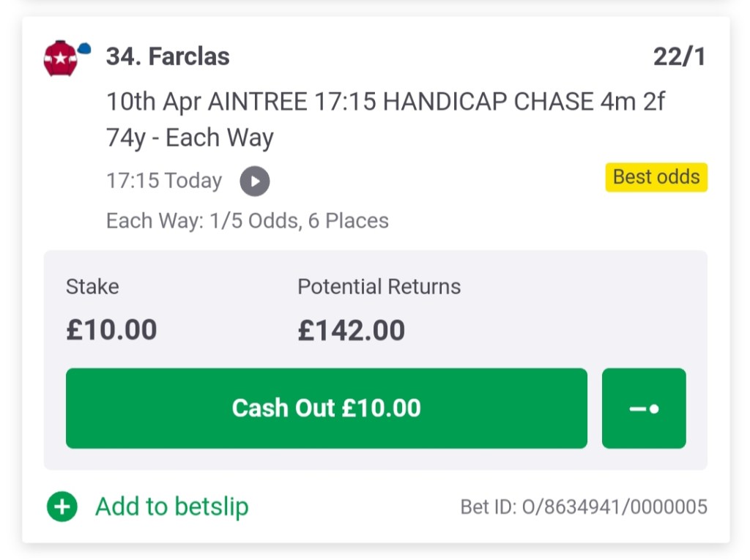Viewport: 750px width, 560px height.
Task: Click Add to betslip
Action: coord(171,507)
